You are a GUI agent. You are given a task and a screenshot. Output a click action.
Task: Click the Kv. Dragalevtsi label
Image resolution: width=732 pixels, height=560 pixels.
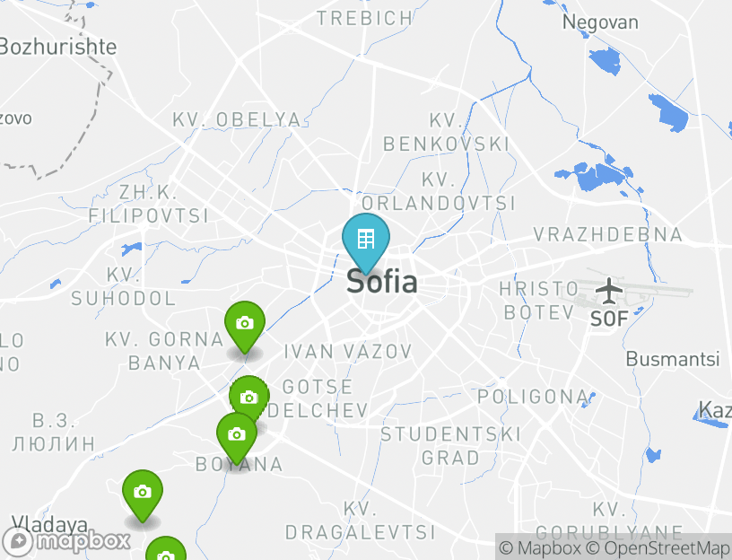click(360, 521)
